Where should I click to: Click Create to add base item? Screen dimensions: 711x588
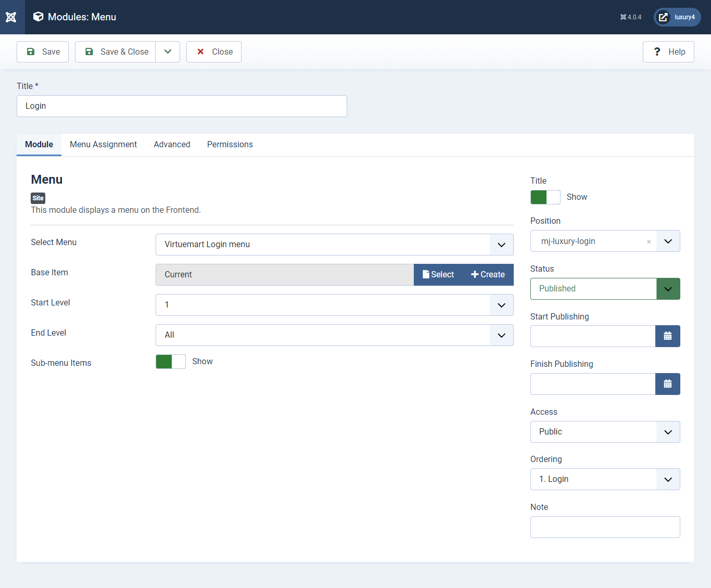coord(488,275)
